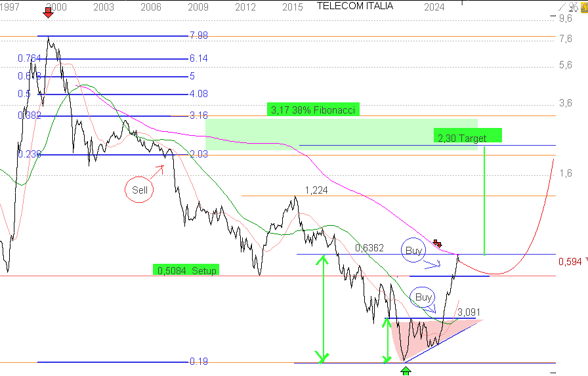Click the 1,224 resistance level label
The height and width of the screenshot is (376, 588).
coord(316,190)
